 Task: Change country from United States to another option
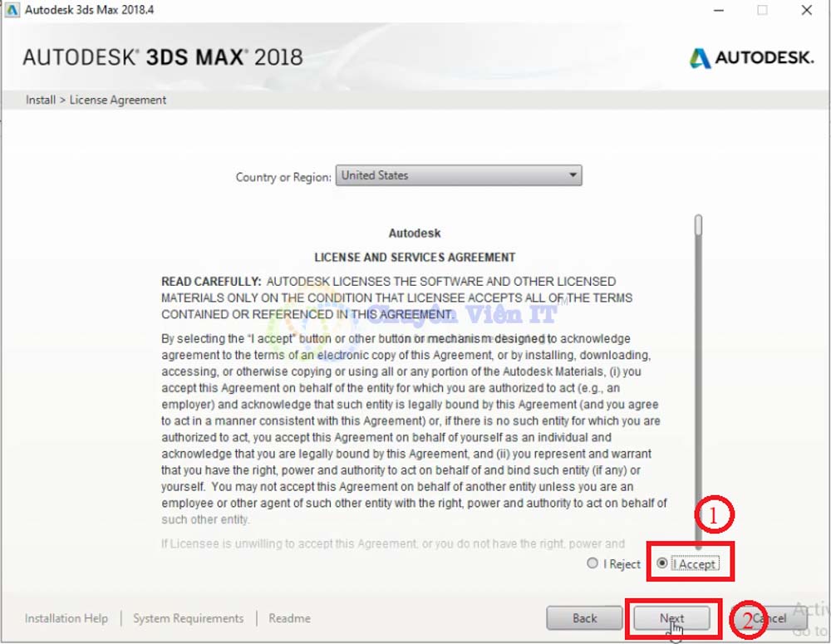[x=457, y=175]
